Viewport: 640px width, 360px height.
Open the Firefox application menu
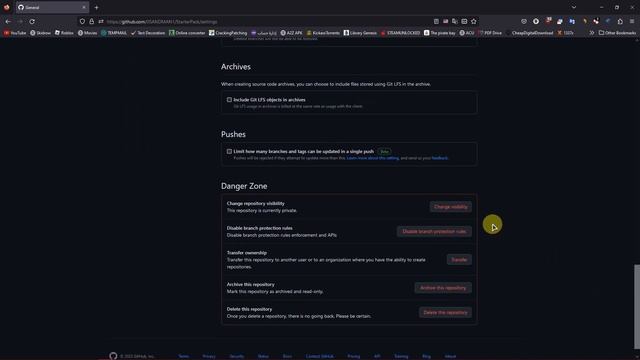pyautogui.click(x=632, y=21)
